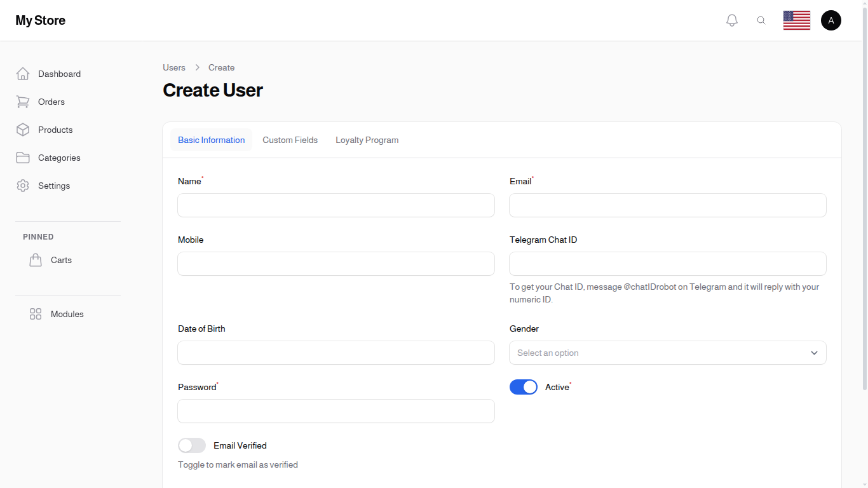Open Categories via the folder icon
This screenshot has width=868, height=488.
coord(23,158)
